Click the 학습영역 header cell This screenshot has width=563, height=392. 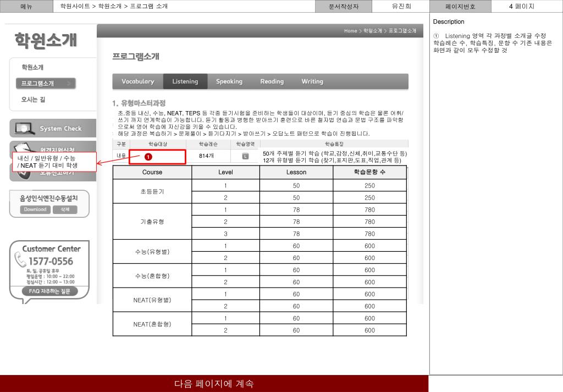[245, 144]
